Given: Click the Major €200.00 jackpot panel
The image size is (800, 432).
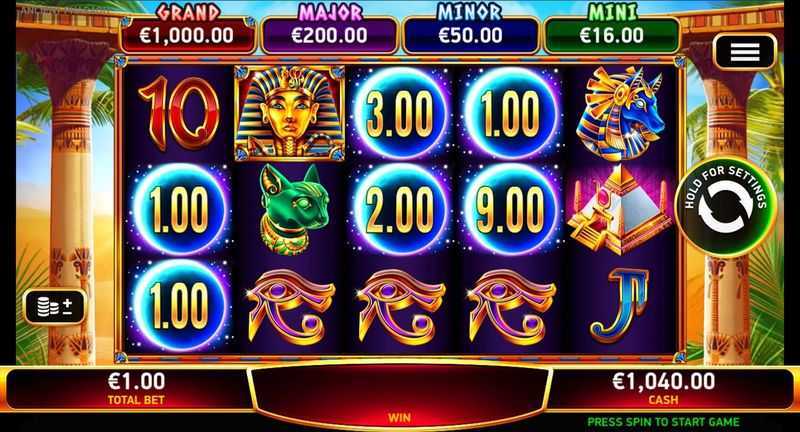Looking at the screenshot, I should coord(329,35).
